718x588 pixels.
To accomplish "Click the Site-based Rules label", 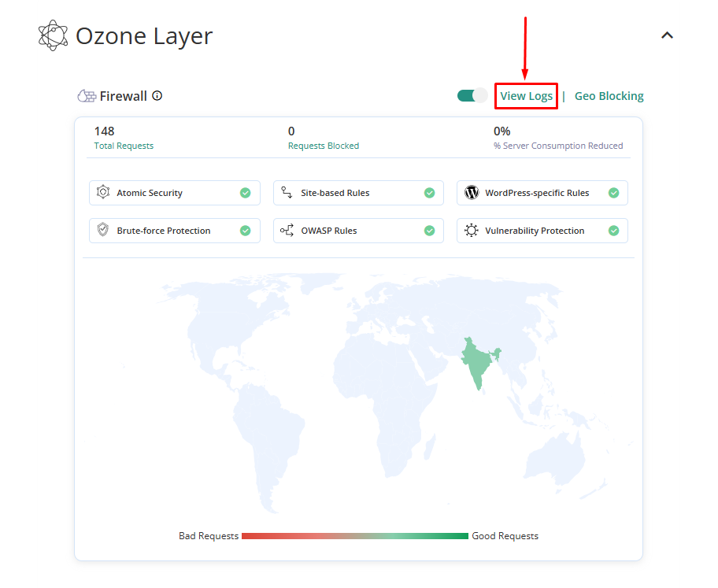I will point(335,193).
